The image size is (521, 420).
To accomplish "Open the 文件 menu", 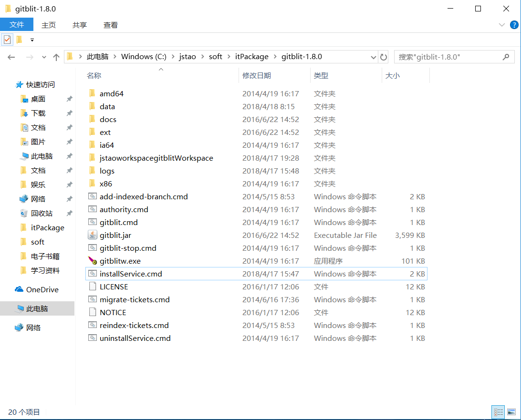I will (17, 24).
